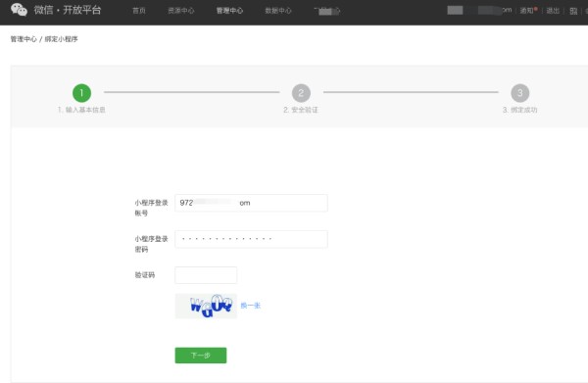This screenshot has width=588, height=383.
Task: Click the green 下一步 button
Action: tap(201, 356)
